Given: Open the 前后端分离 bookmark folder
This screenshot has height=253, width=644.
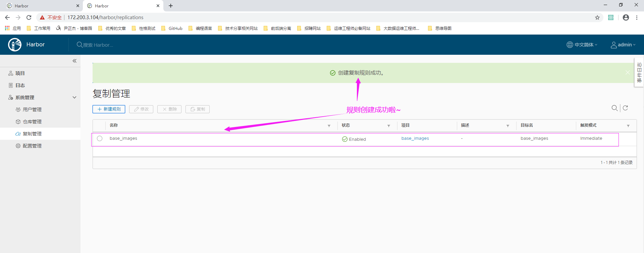Looking at the screenshot, I should [x=277, y=28].
